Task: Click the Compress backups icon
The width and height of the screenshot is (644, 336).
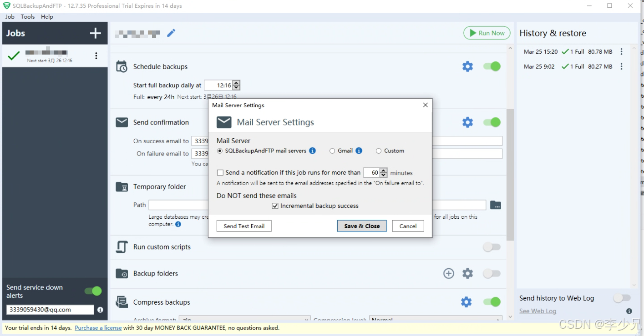Action: pos(122,302)
